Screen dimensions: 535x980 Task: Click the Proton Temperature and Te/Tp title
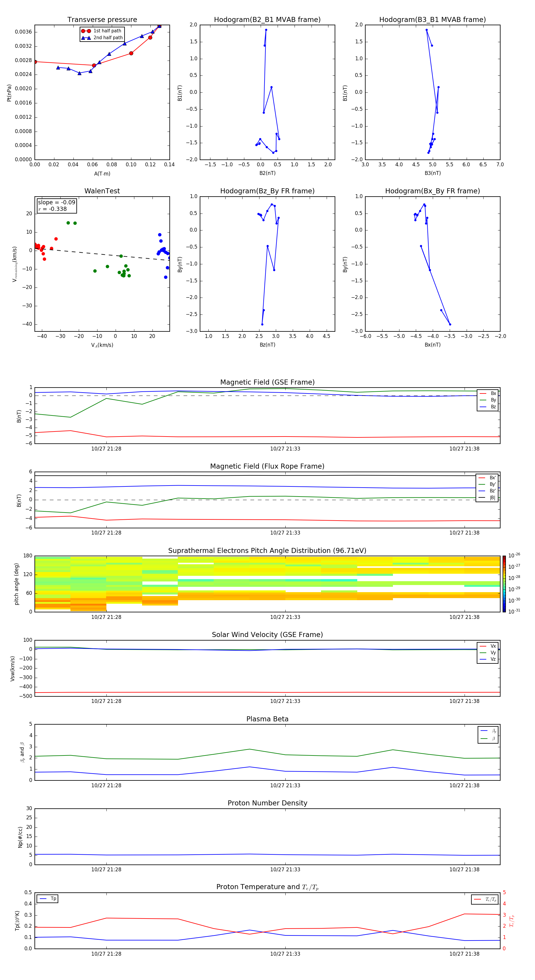(x=267, y=887)
